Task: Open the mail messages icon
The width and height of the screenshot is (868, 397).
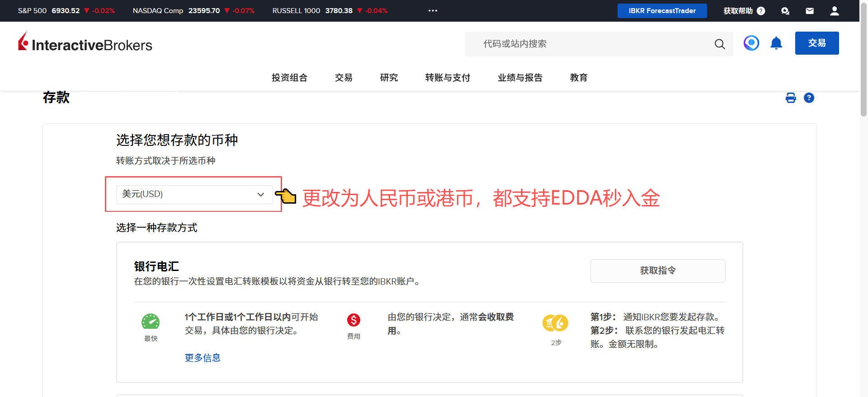Action: (810, 11)
